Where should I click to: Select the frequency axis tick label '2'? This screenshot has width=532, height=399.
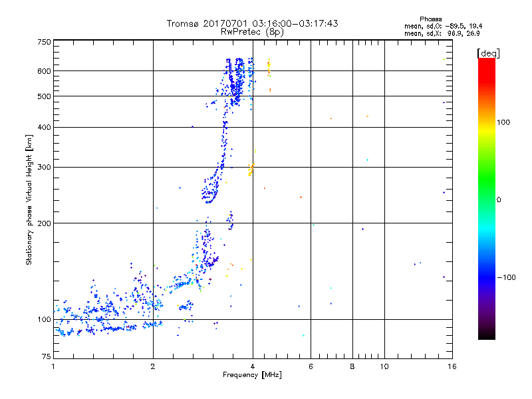click(153, 366)
